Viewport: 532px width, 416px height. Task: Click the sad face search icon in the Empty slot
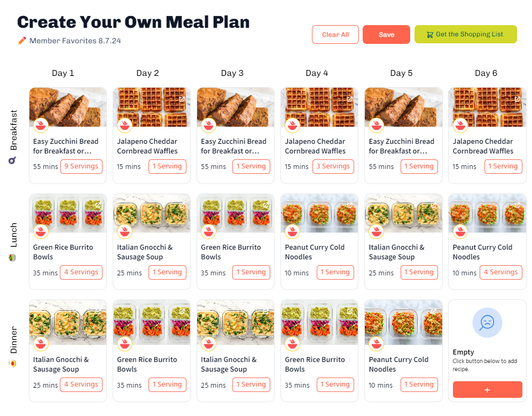tap(487, 322)
